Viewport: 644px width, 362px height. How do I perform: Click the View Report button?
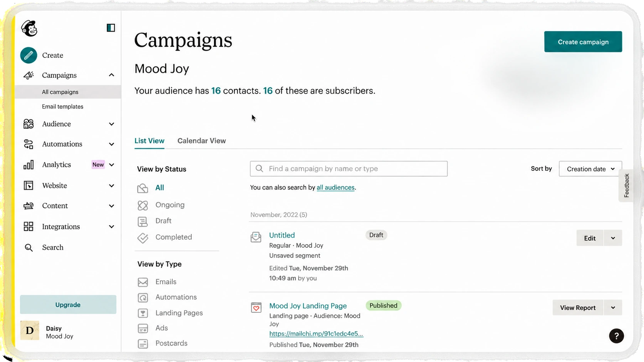coord(578,308)
